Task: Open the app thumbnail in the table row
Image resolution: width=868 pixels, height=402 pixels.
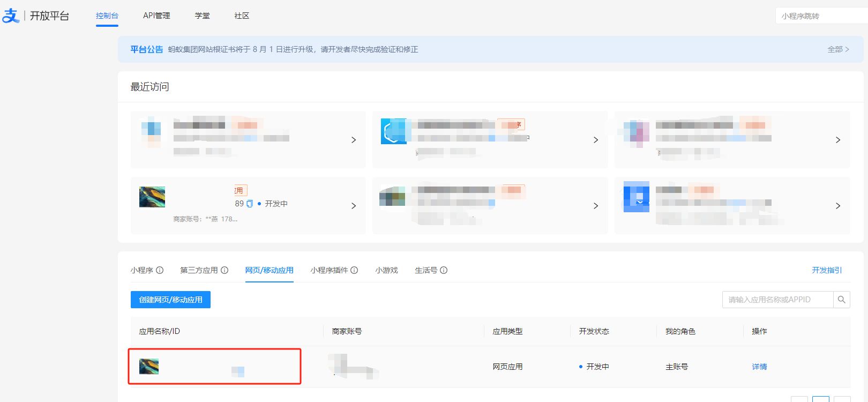Action: click(x=149, y=367)
